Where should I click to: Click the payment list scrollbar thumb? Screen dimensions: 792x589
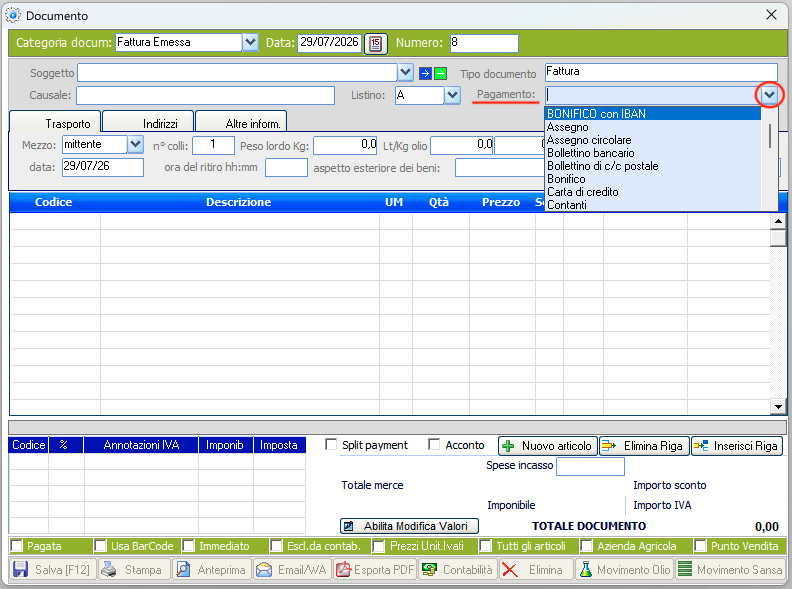[769, 135]
